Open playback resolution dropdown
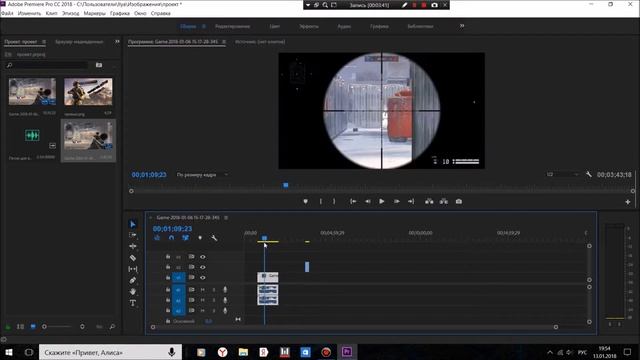Viewport: 640px width, 360px height. tap(563, 174)
